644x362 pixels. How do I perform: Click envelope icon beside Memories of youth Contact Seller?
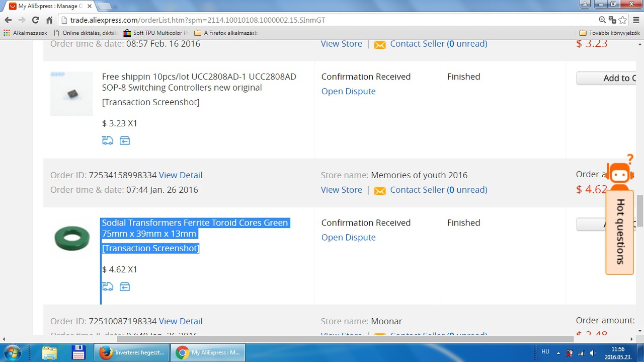[380, 191]
